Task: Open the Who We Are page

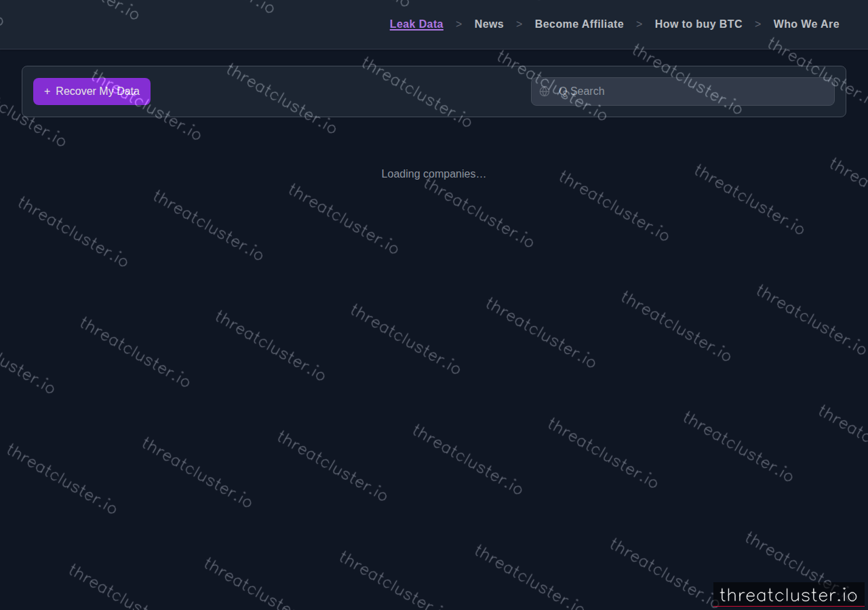Action: point(806,24)
